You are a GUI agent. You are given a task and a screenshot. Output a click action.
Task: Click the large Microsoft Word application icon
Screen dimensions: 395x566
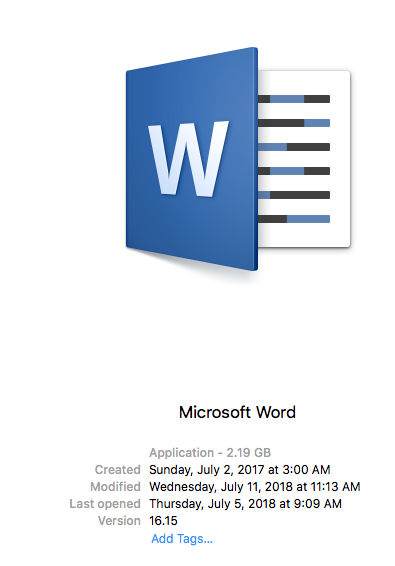[x=238, y=159]
